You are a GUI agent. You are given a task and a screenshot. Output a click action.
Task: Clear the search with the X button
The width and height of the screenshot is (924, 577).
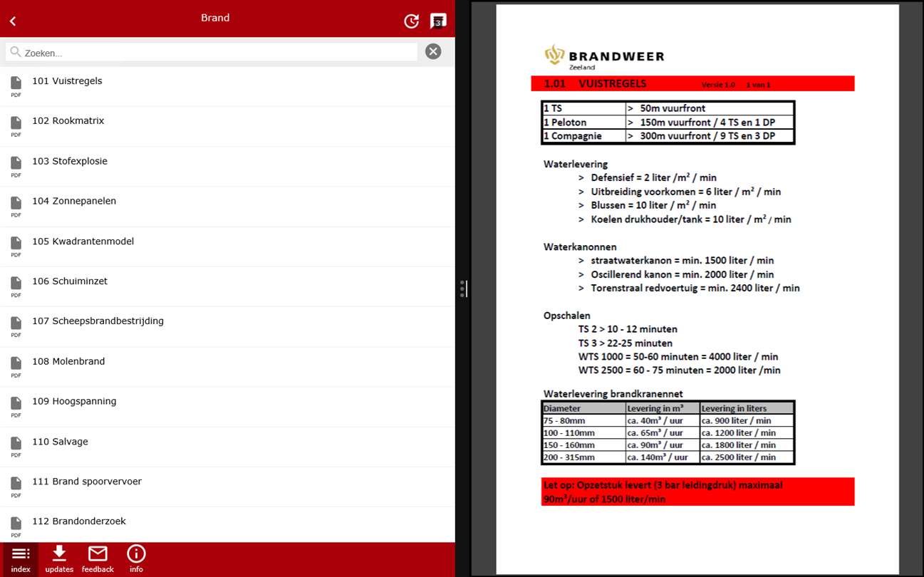pyautogui.click(x=433, y=51)
